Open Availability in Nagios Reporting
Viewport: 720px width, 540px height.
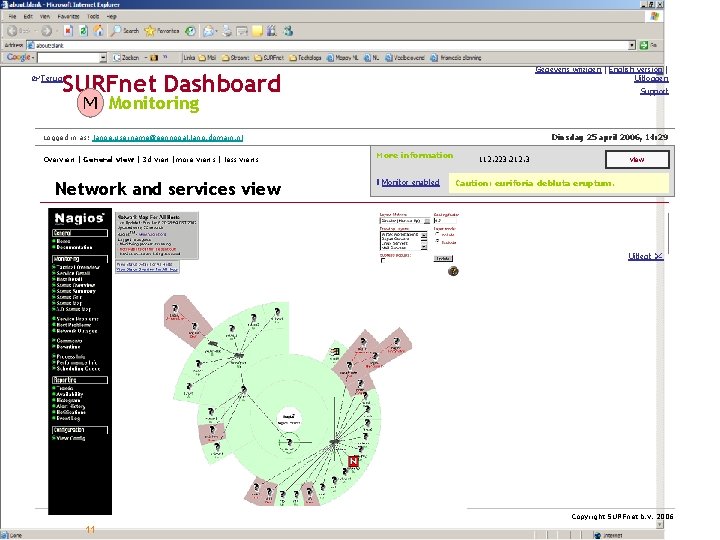tap(70, 394)
